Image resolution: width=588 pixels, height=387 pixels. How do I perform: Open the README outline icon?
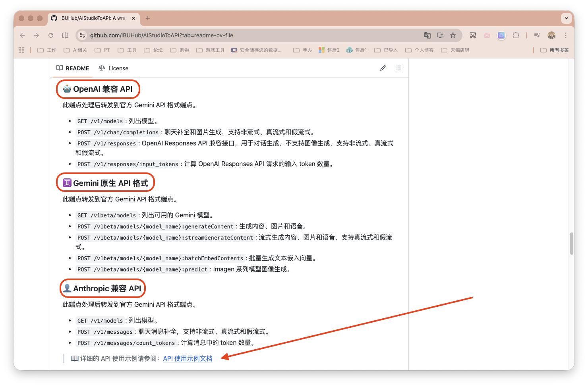click(398, 68)
